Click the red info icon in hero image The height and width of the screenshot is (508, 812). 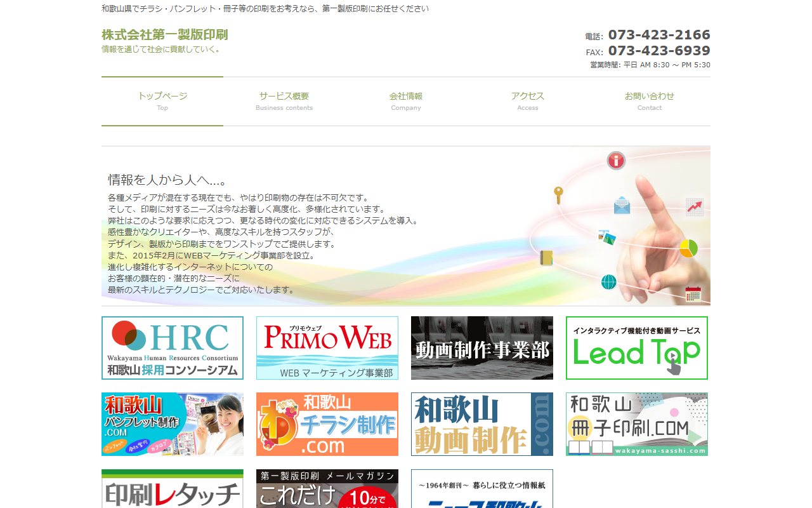click(616, 161)
